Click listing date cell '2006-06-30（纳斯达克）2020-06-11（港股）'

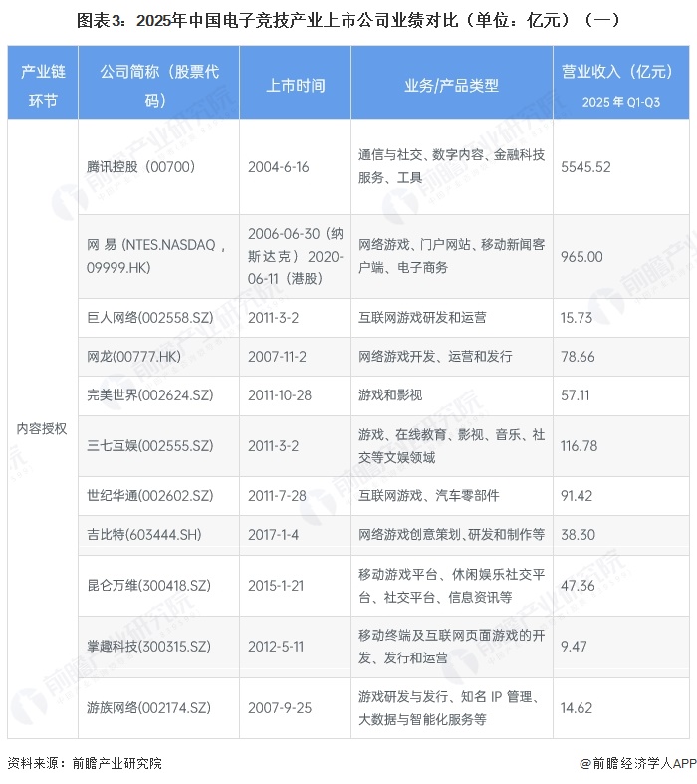point(296,256)
